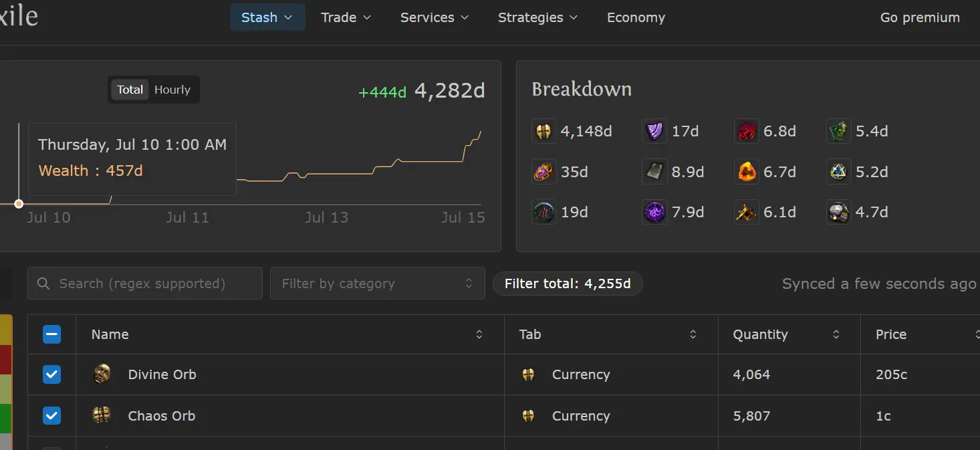Switch the chart to Hourly view
980x450 pixels.
click(x=172, y=90)
